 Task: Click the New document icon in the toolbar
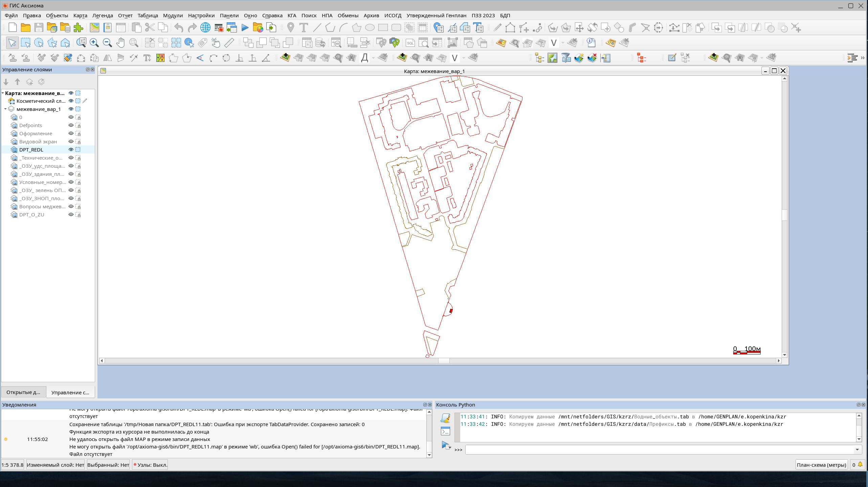(x=13, y=28)
